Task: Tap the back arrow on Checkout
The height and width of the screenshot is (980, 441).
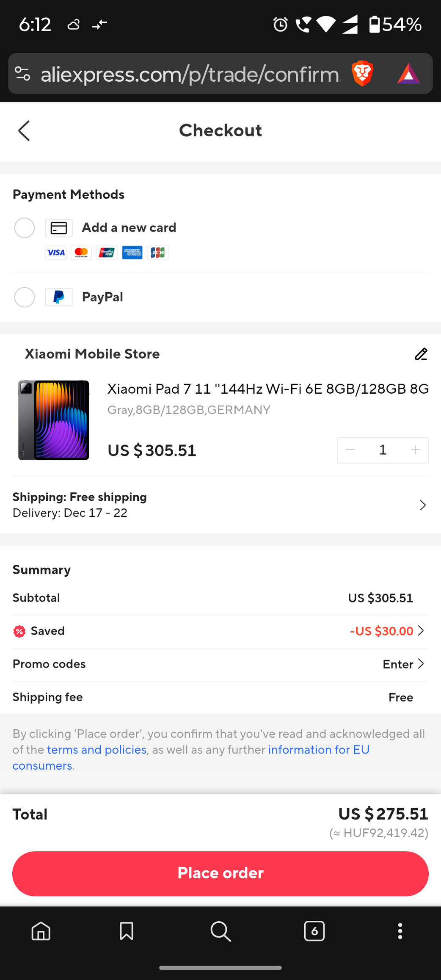Action: click(24, 130)
